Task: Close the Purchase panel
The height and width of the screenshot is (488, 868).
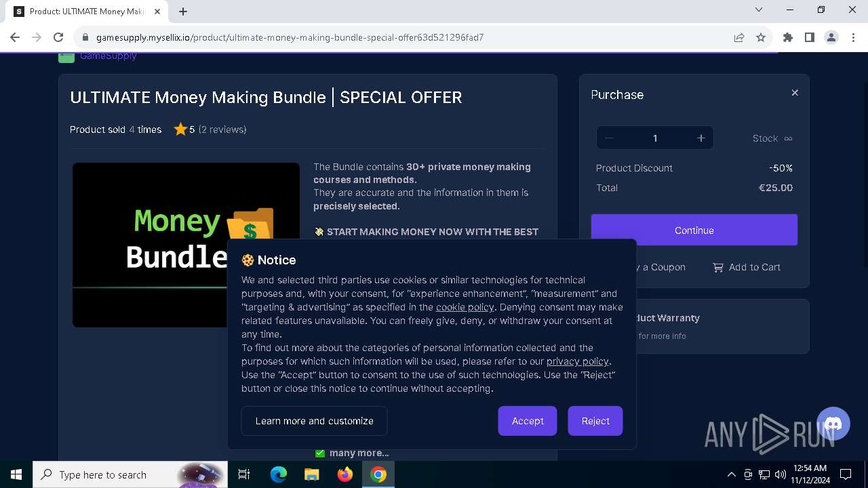Action: (x=795, y=93)
